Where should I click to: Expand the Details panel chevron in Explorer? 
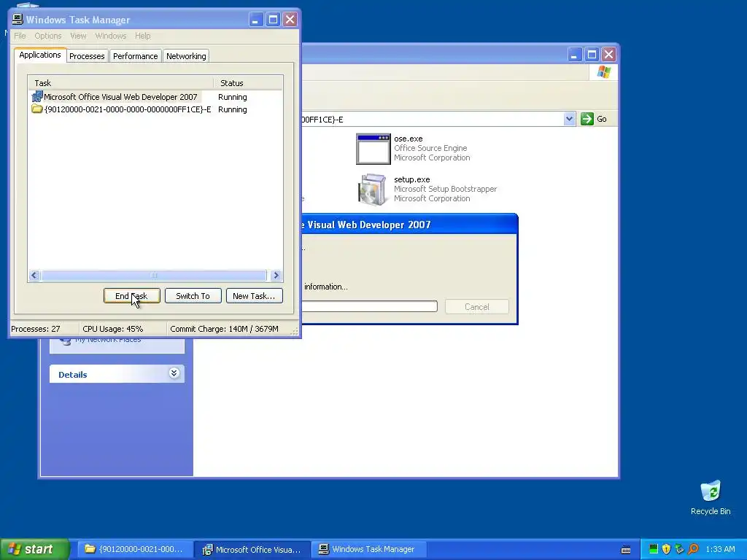[x=174, y=373]
